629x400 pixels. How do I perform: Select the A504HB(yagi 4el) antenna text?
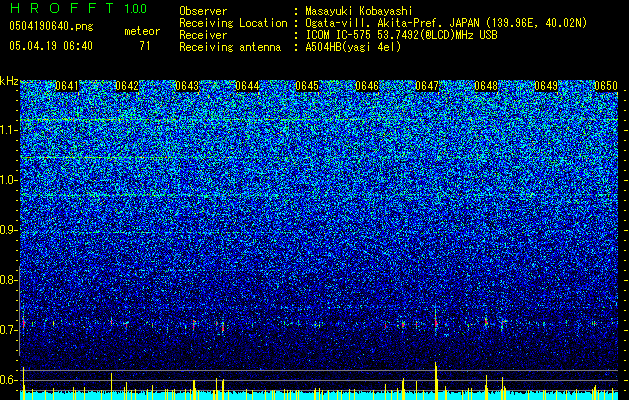[x=353, y=47]
